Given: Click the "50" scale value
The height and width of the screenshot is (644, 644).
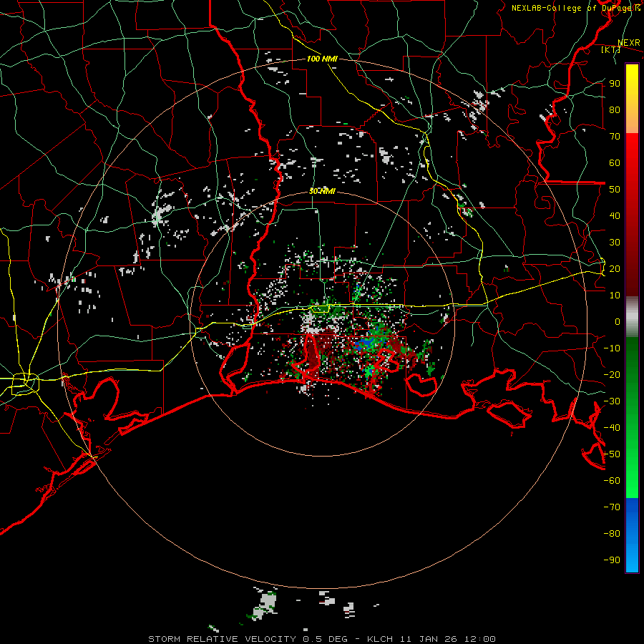Looking at the screenshot, I should [615, 190].
